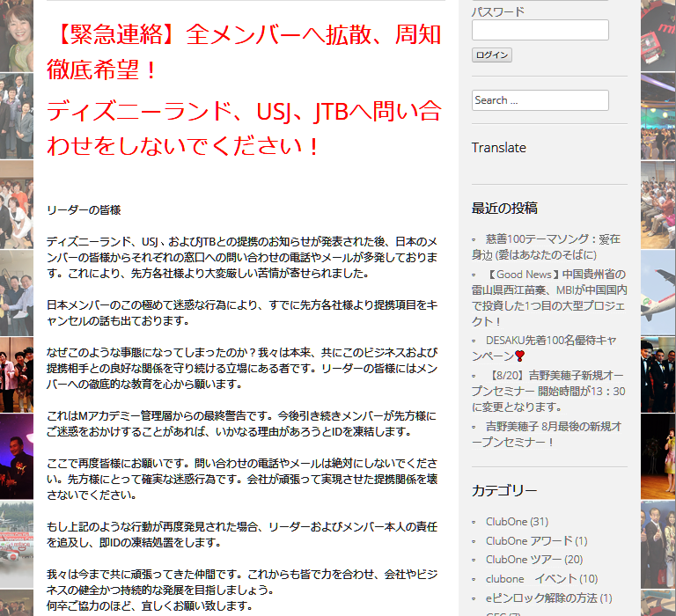Click paragraph starting 何卒ご協力のほど
The height and width of the screenshot is (616, 676).
[150, 605]
